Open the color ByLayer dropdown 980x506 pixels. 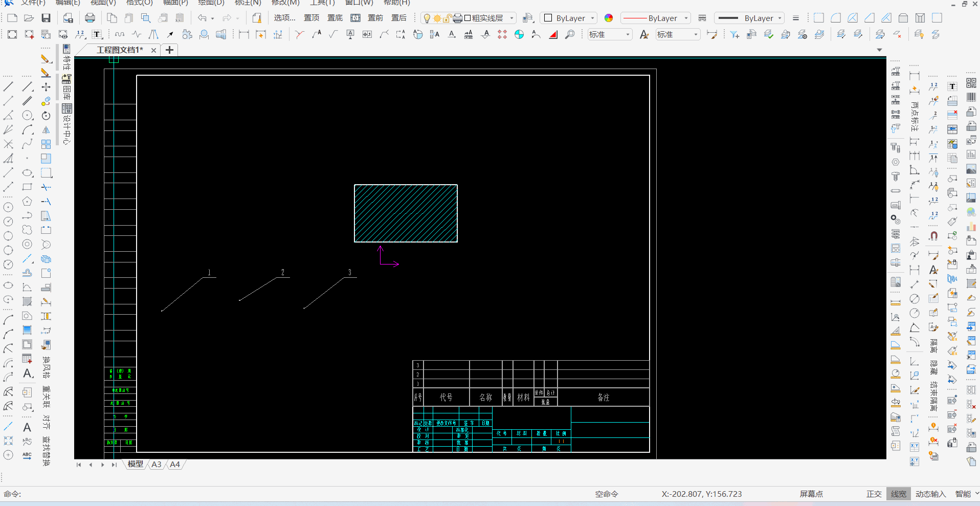pyautogui.click(x=568, y=18)
